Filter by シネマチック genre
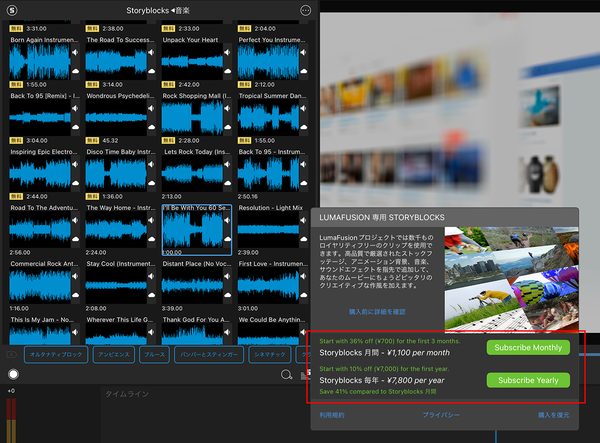This screenshot has height=443, width=600. (277, 354)
